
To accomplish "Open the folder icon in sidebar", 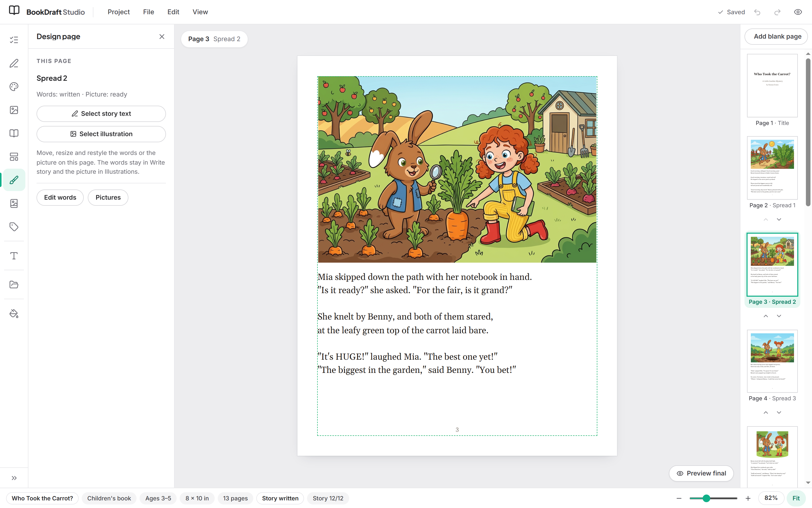I will point(14,284).
